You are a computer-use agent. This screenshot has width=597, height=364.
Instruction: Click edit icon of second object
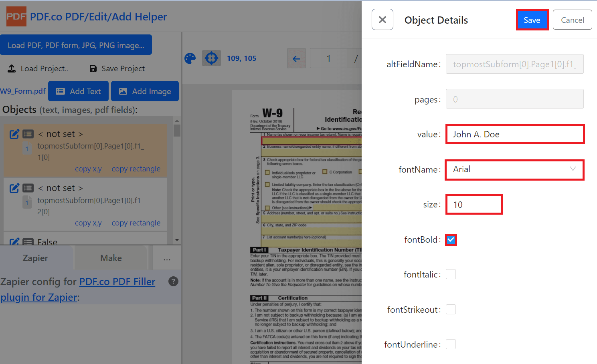pyautogui.click(x=14, y=188)
